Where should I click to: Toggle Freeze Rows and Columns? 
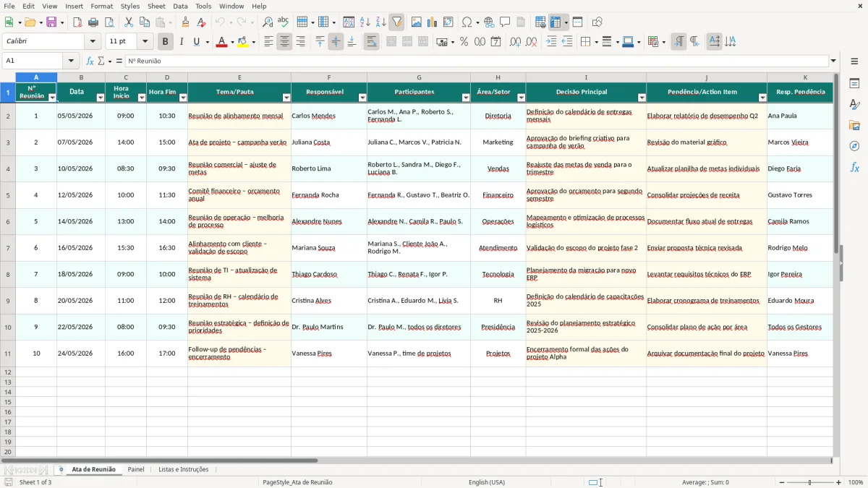556,22
